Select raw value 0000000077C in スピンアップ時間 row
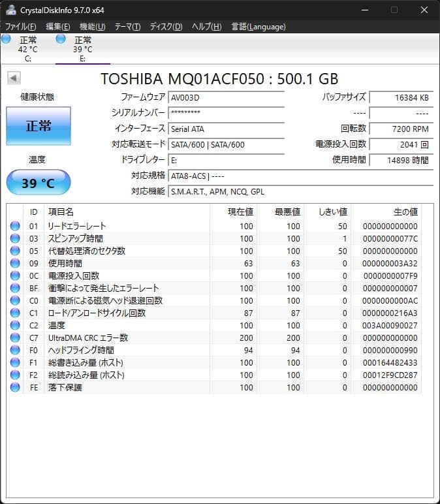 390,238
